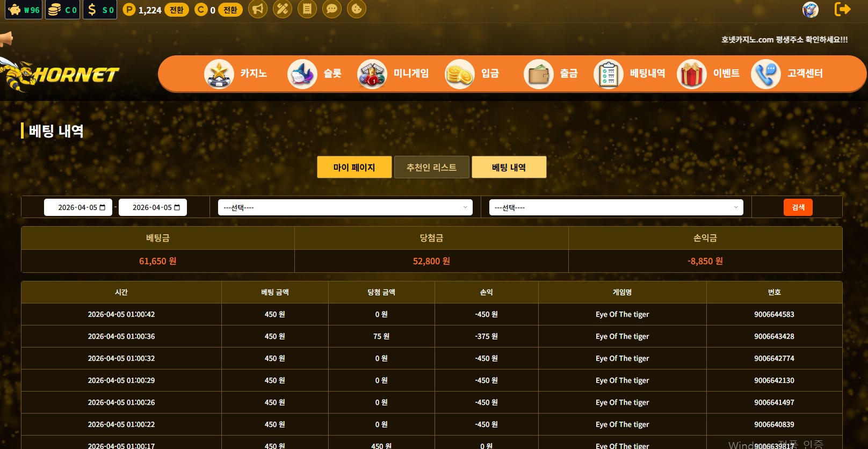868x449 pixels.
Task: Open the chat bubble messages icon
Action: pyautogui.click(x=332, y=9)
